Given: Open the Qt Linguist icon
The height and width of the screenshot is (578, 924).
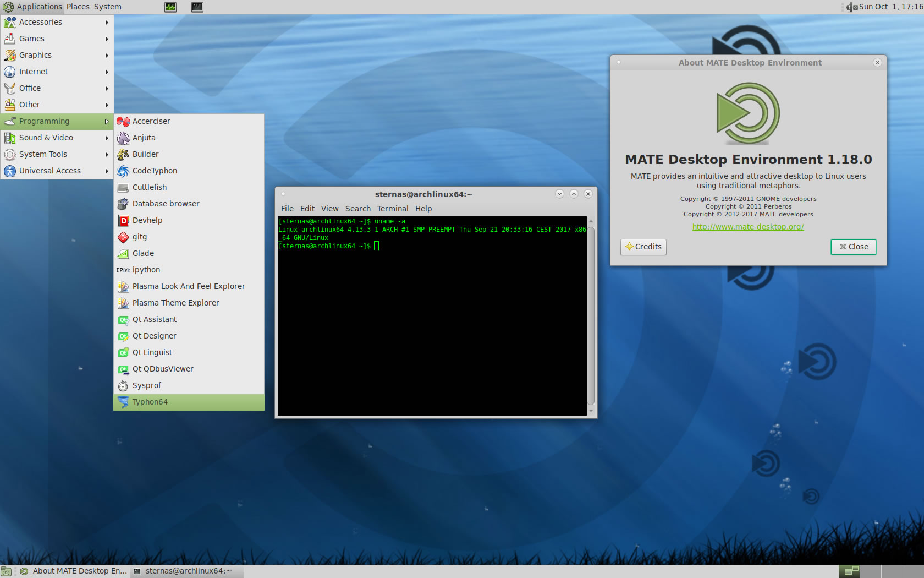Looking at the screenshot, I should [123, 352].
